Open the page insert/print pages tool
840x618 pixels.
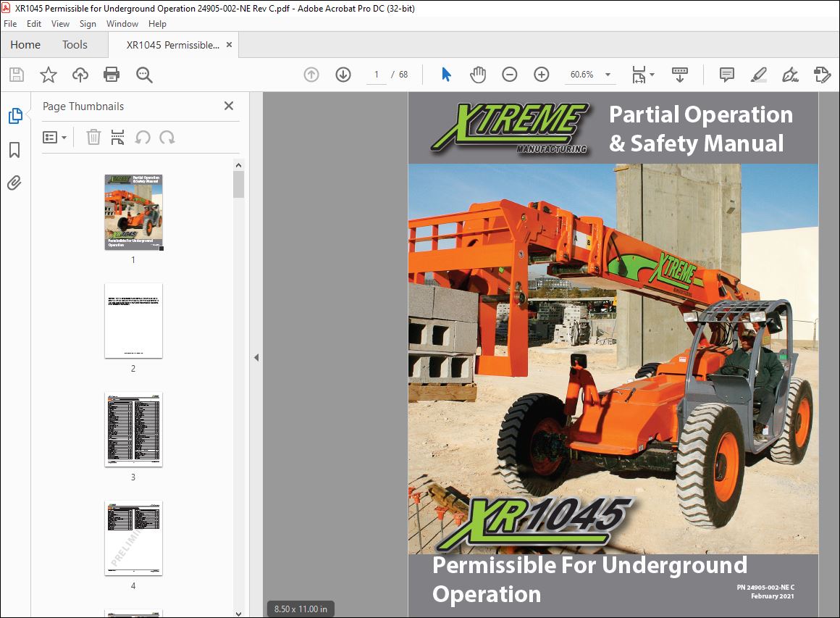pyautogui.click(x=117, y=137)
